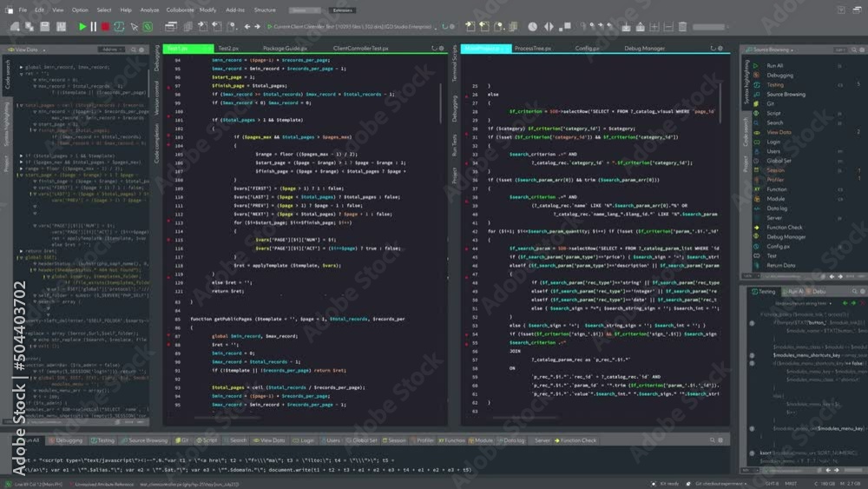Click the left editor vertical scrollbar
The image size is (868, 489).
pos(441,102)
